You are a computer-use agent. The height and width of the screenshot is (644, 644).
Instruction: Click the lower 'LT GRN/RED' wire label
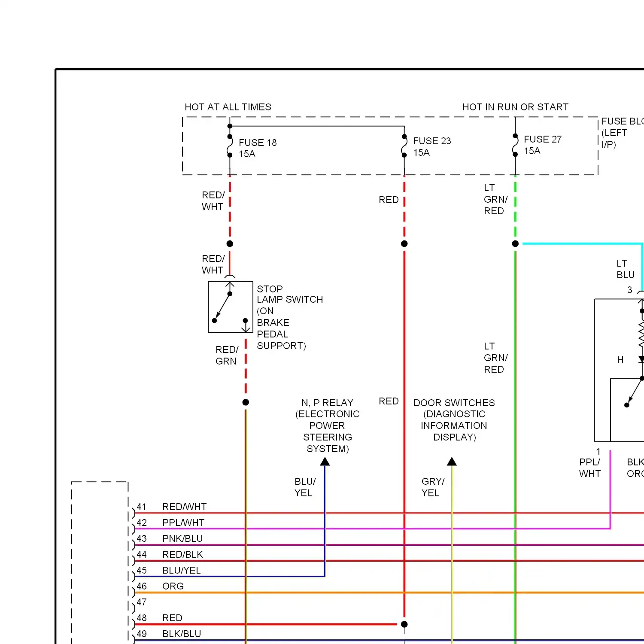(x=495, y=358)
